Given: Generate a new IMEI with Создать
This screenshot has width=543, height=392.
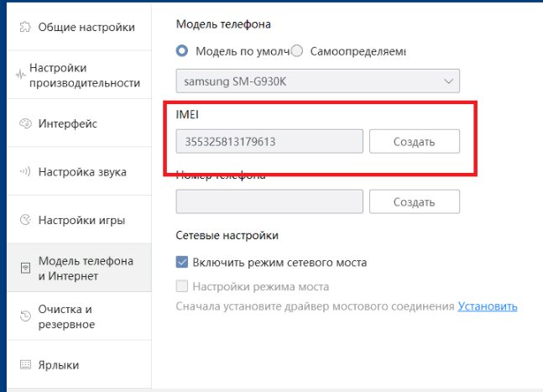Looking at the screenshot, I should click(414, 142).
